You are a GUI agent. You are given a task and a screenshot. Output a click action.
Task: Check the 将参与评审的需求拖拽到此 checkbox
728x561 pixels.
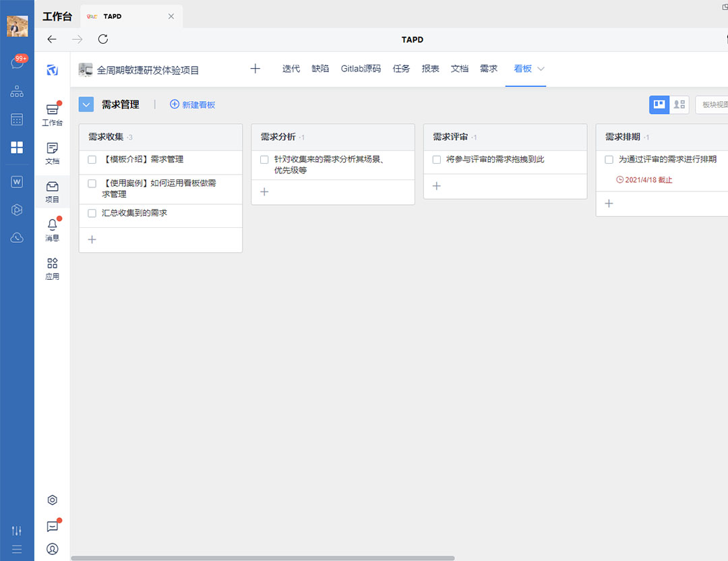[x=436, y=160]
